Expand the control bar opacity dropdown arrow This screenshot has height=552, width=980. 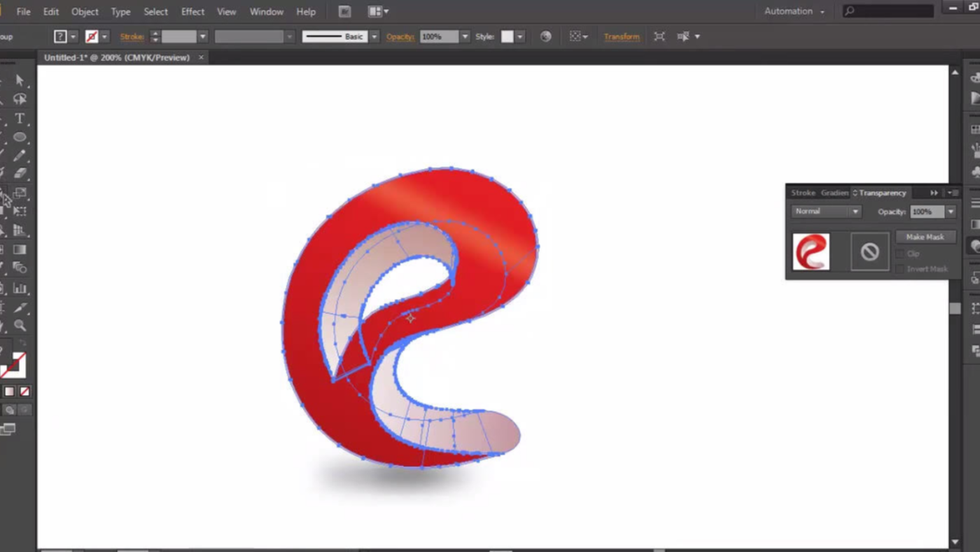(465, 36)
